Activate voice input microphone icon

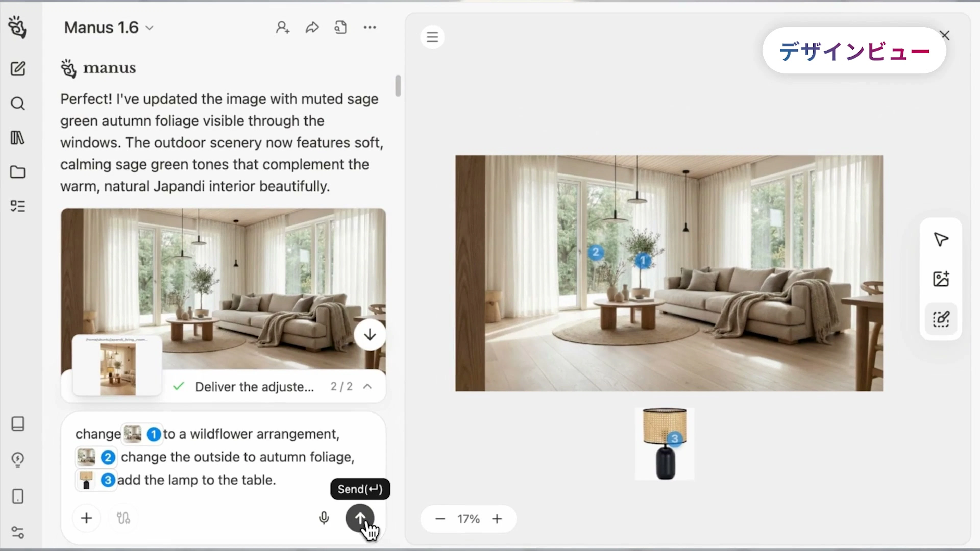pos(324,518)
